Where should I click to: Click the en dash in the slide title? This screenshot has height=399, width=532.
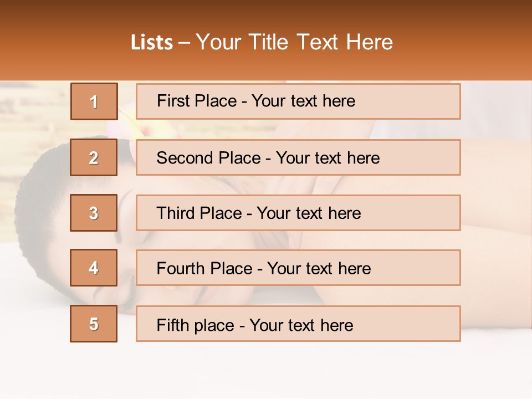pyautogui.click(x=185, y=42)
